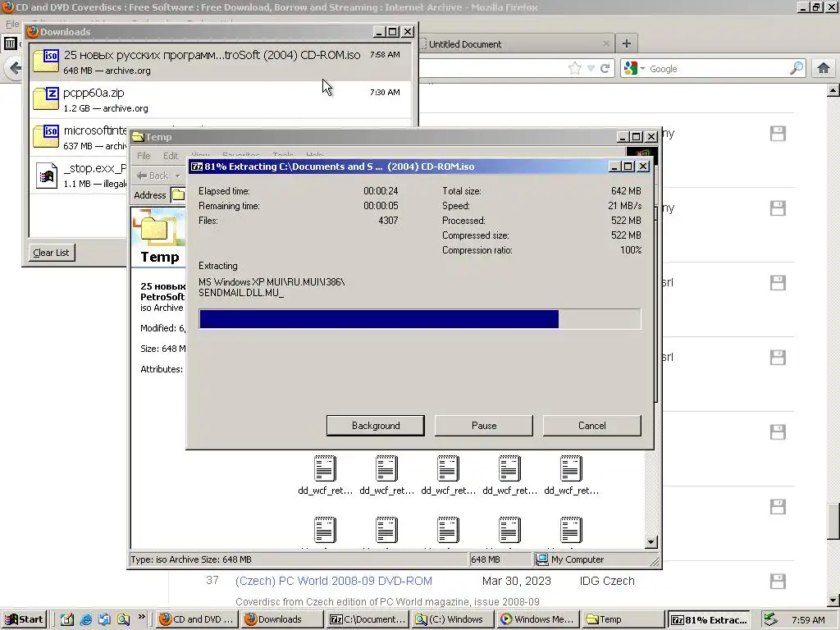Click the 81% Extrac taskbar button
Viewport: 840px width, 630px height.
click(710, 619)
